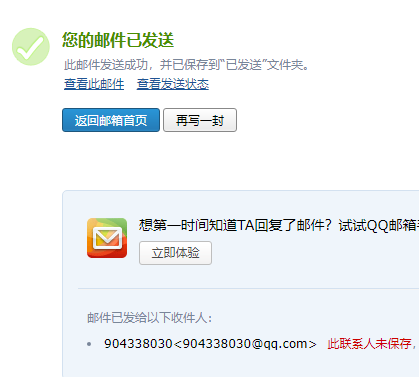
Task: Open the 查看此邮件 link
Action: point(94,84)
